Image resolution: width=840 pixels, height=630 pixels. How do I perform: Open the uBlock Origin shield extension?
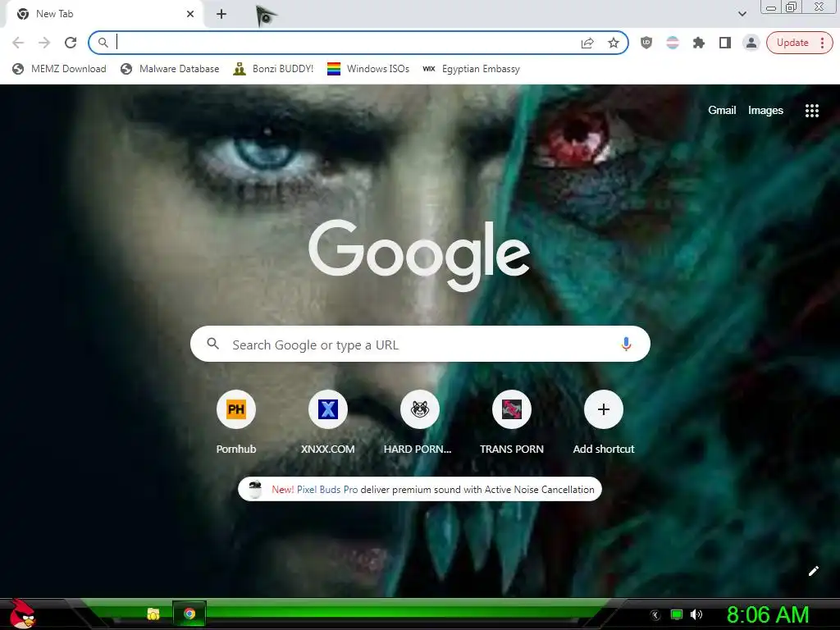pyautogui.click(x=646, y=43)
